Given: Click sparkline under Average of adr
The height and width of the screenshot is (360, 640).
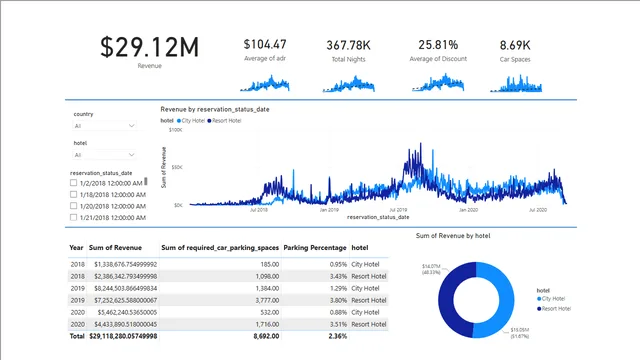Looking at the screenshot, I should pyautogui.click(x=265, y=83).
